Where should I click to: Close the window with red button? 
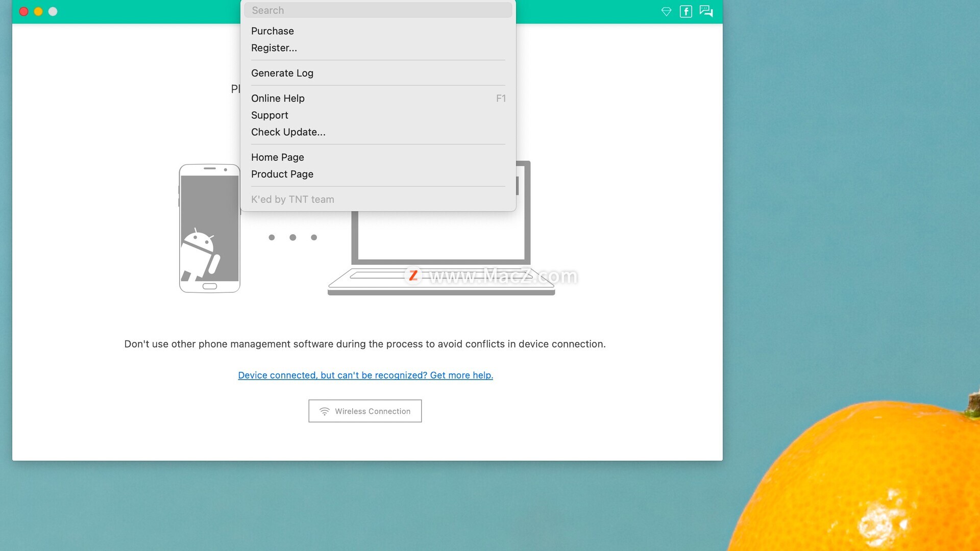pyautogui.click(x=23, y=11)
